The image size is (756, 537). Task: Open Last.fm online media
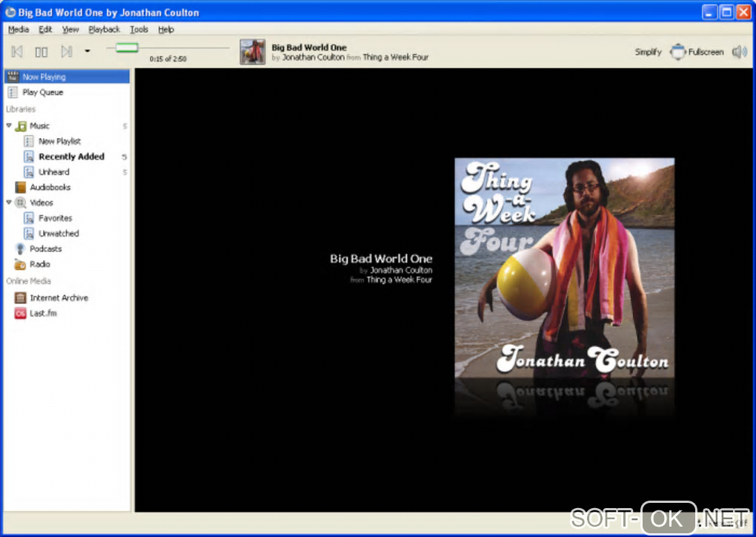[x=44, y=314]
